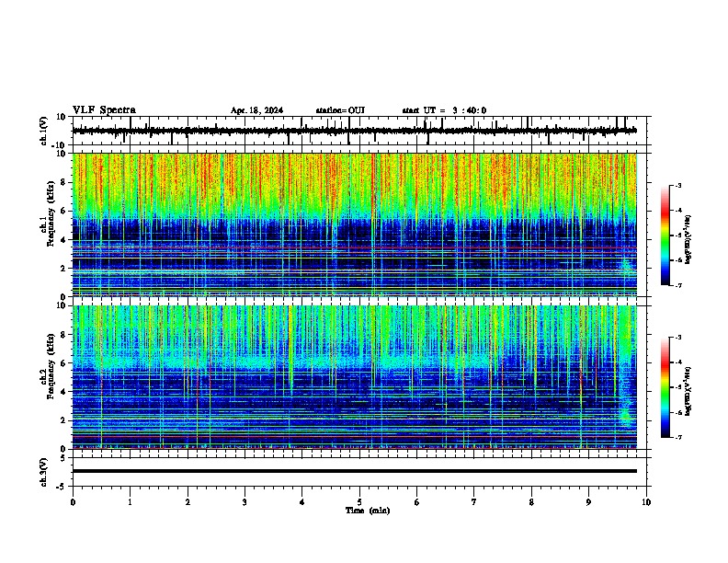Click the ch.1 Frequency (kHz) axis label
The image size is (728, 563).
48,213
